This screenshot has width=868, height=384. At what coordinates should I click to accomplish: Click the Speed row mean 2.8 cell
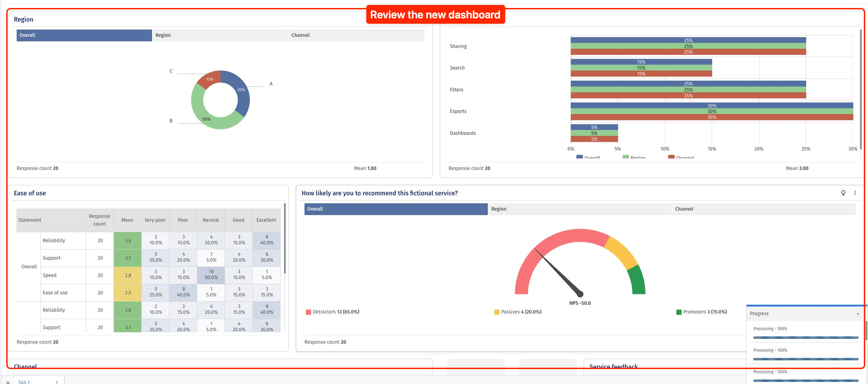coord(128,275)
